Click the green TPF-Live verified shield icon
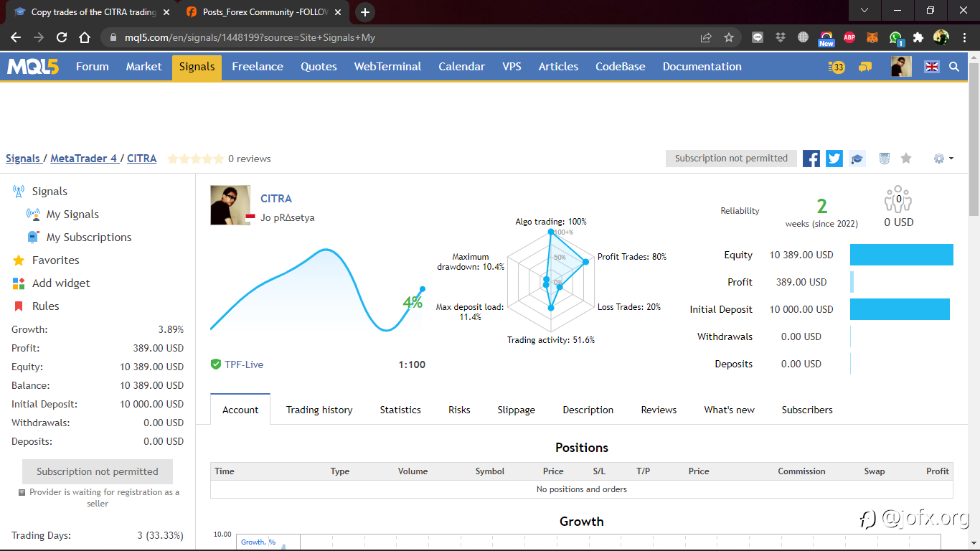This screenshot has height=551, width=980. coord(216,364)
